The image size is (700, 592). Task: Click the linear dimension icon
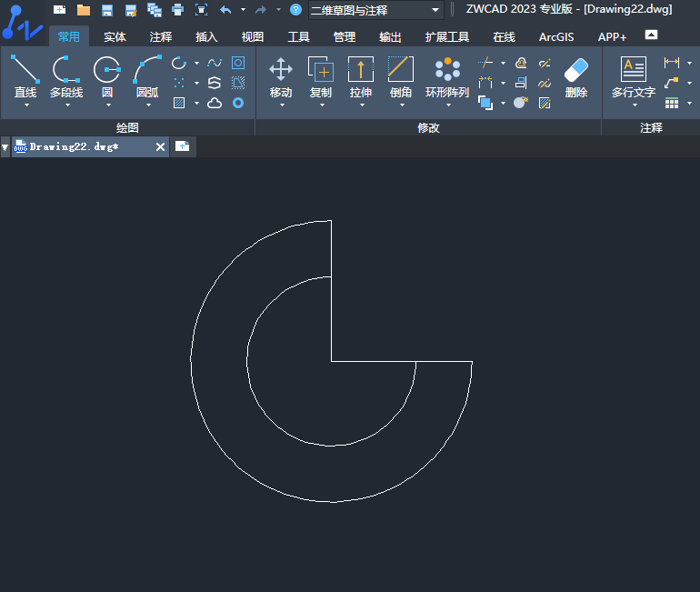pyautogui.click(x=672, y=63)
